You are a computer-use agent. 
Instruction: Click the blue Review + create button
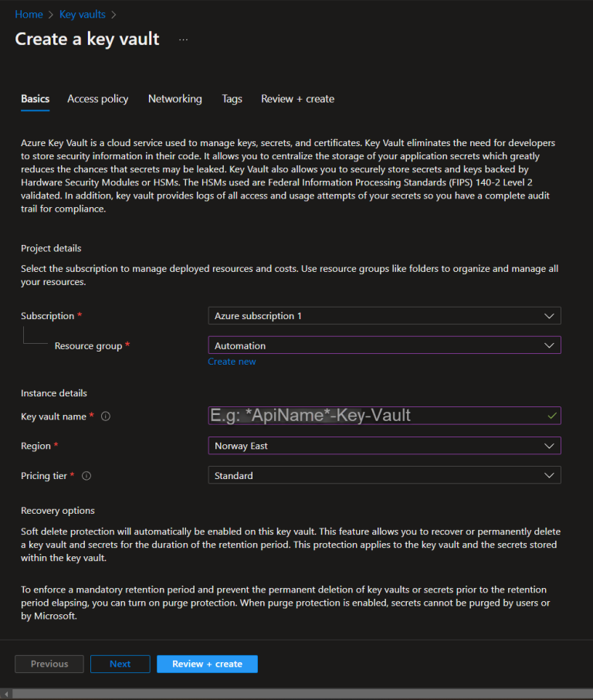click(x=207, y=663)
